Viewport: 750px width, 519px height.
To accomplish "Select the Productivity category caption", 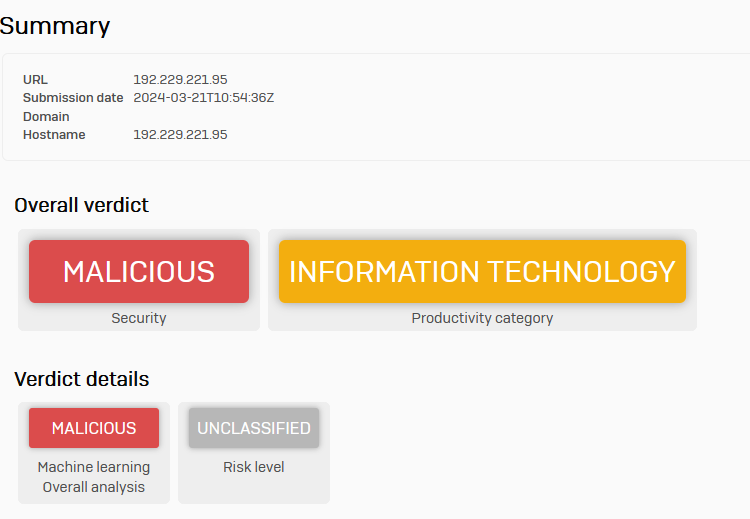I will click(x=482, y=318).
